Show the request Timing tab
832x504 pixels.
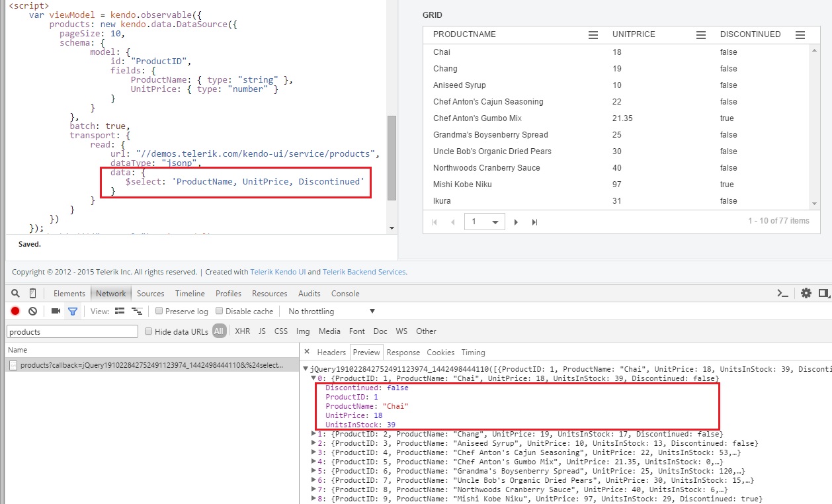(473, 353)
